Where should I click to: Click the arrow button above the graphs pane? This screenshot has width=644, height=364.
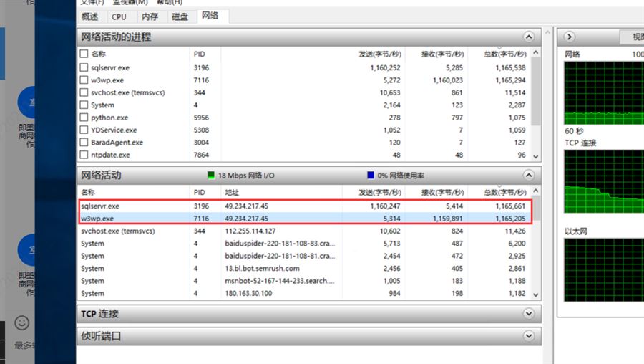coord(570,37)
